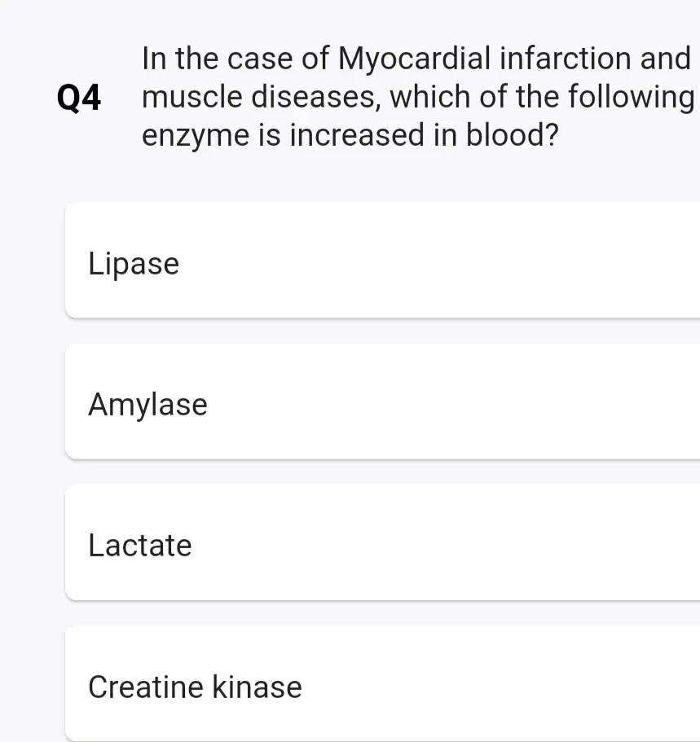Select Creatine kinase as the answer

383,683
